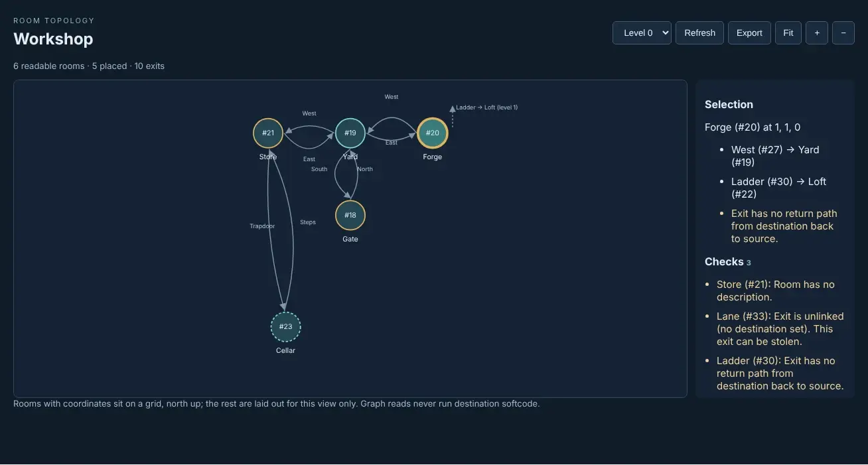Click the South exit label
The height and width of the screenshot is (465, 868).
[319, 169]
